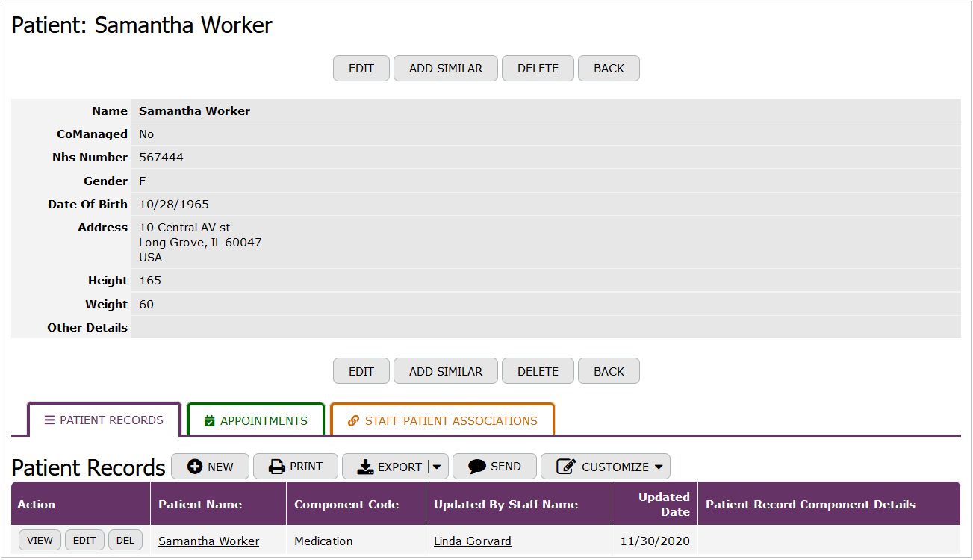Click the printer icon for Print
This screenshot has height=560, width=973.
[277, 467]
